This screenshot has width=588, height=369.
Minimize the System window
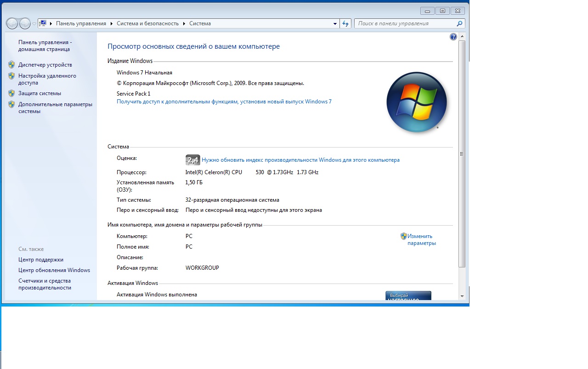tap(427, 11)
